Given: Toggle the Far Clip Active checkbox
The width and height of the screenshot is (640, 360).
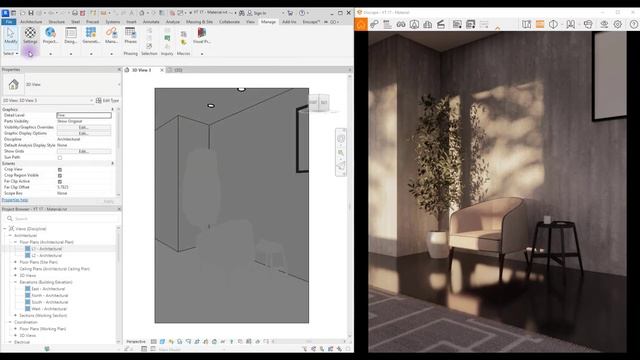Looking at the screenshot, I should pos(60,181).
